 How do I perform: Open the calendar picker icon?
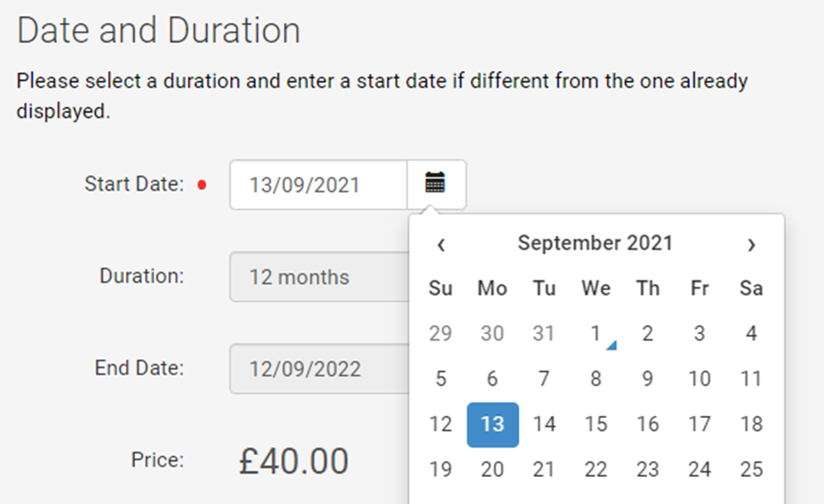pyautogui.click(x=435, y=184)
